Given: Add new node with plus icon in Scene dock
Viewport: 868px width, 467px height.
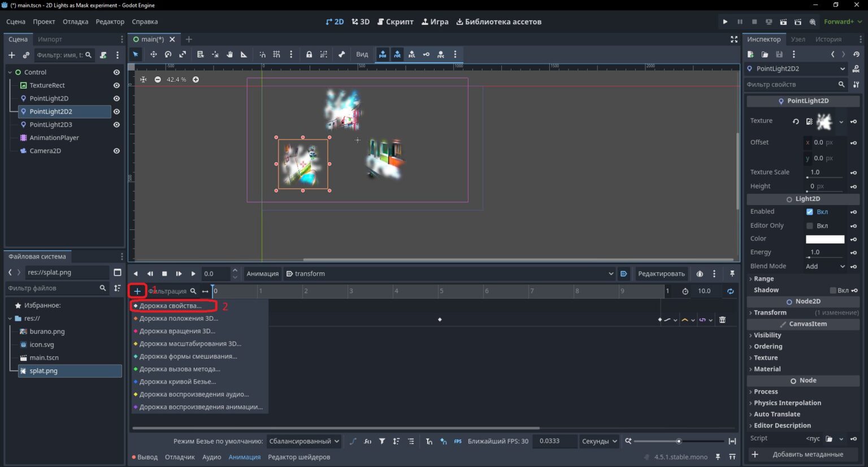Looking at the screenshot, I should point(11,55).
